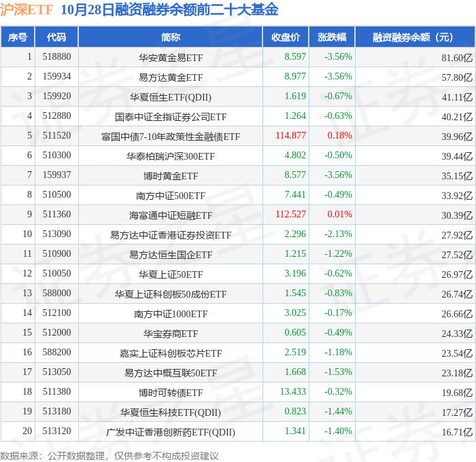Click change value -0.17%

pos(338,313)
